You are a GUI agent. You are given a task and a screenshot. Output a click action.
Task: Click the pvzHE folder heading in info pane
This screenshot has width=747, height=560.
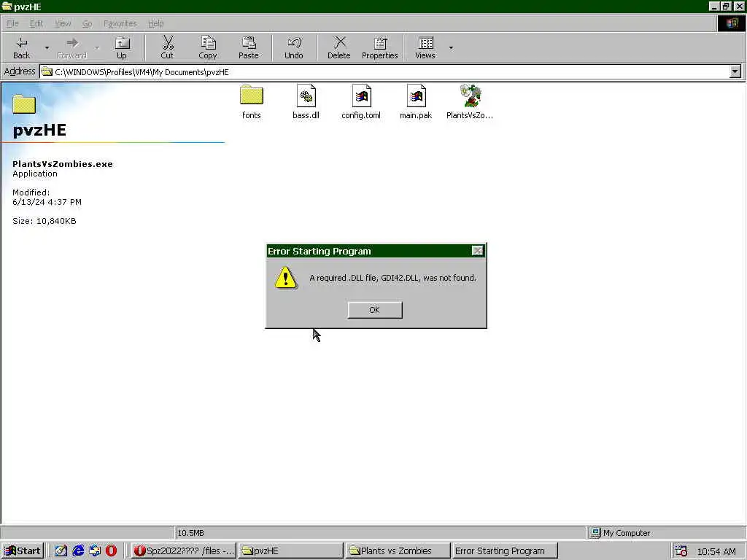coord(39,130)
